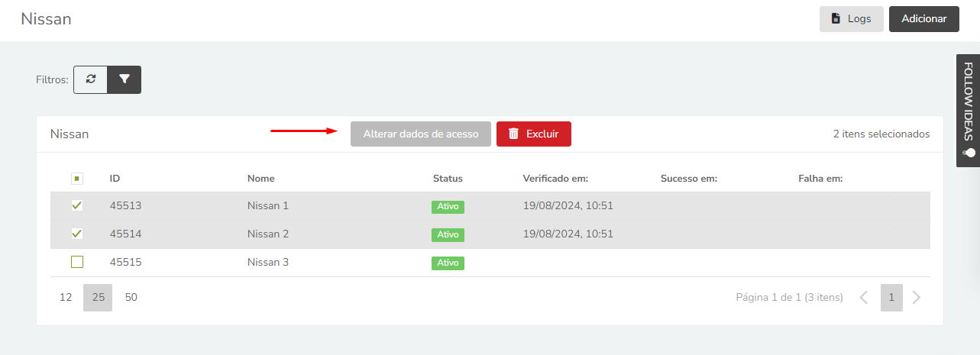Click the Nissan 2 name cell
The image size is (980, 355).
(268, 234)
